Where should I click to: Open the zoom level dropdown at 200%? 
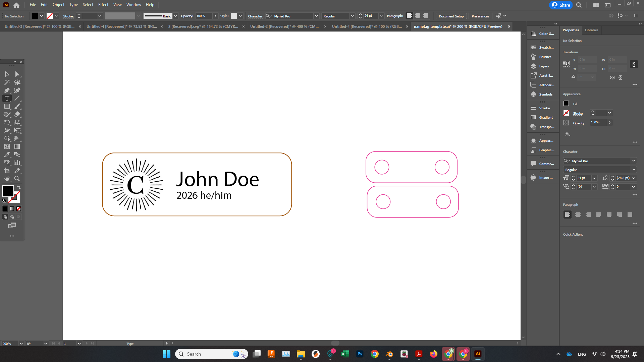(21, 344)
